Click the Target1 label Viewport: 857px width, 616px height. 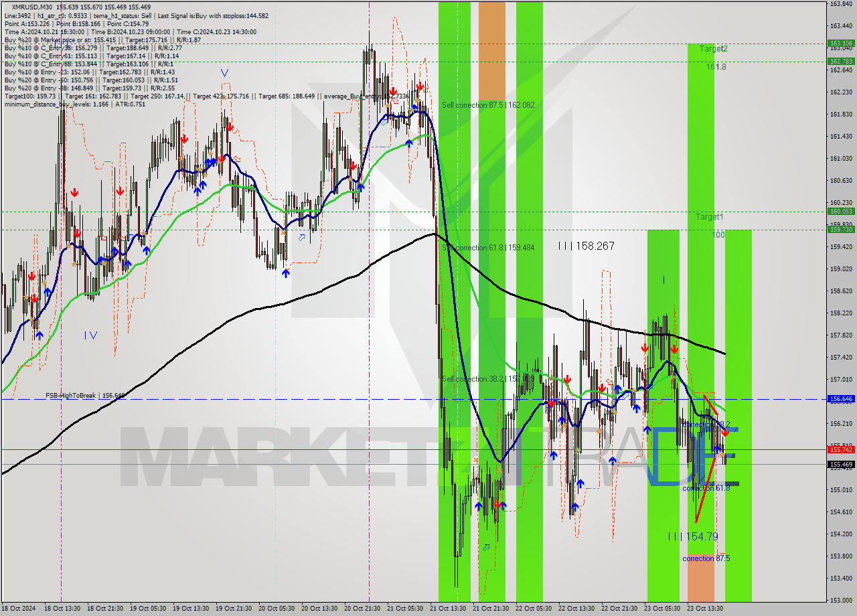pyautogui.click(x=709, y=217)
